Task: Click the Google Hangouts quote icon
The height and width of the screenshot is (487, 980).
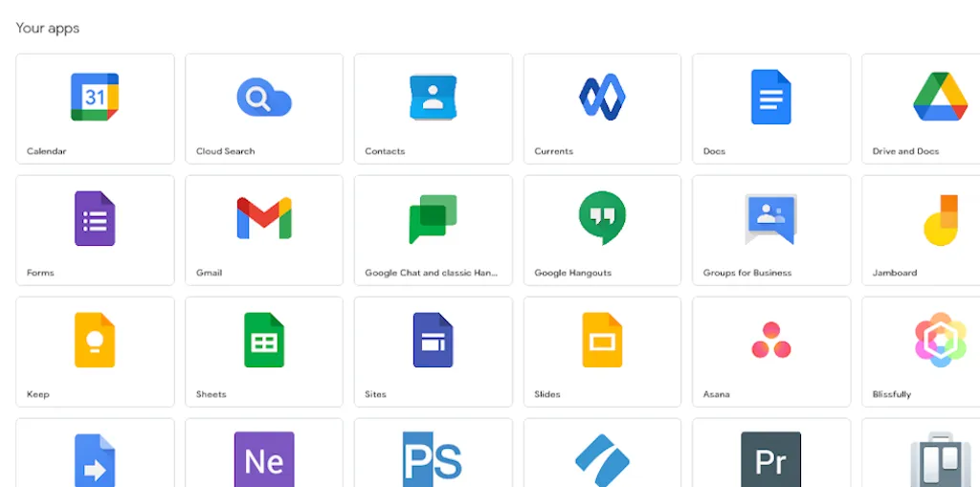Action: pyautogui.click(x=602, y=218)
